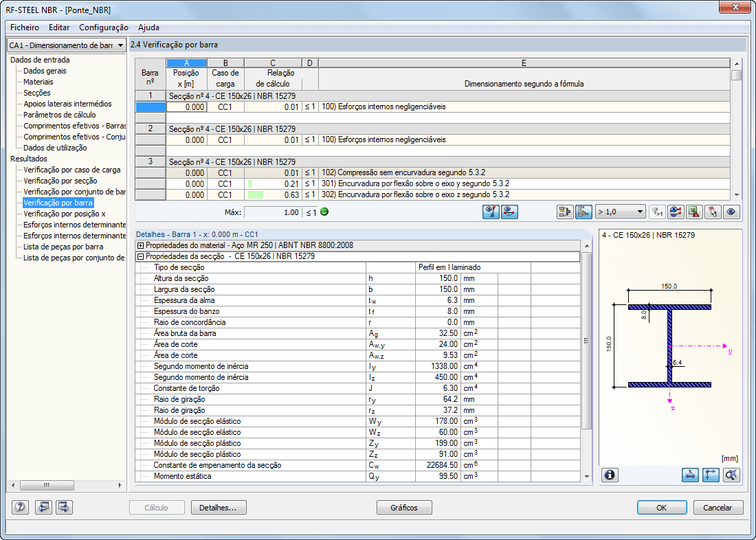Select bar 1 position cell 0.000
The image size is (756, 540).
click(x=186, y=107)
